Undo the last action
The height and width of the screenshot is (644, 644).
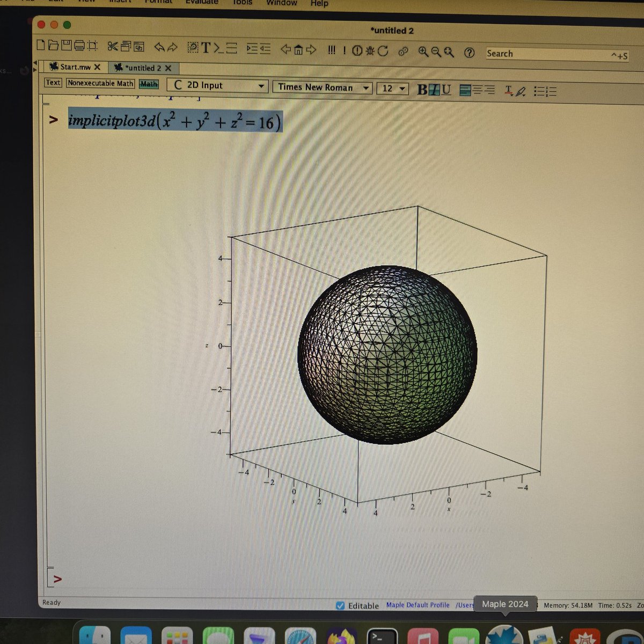(x=159, y=47)
